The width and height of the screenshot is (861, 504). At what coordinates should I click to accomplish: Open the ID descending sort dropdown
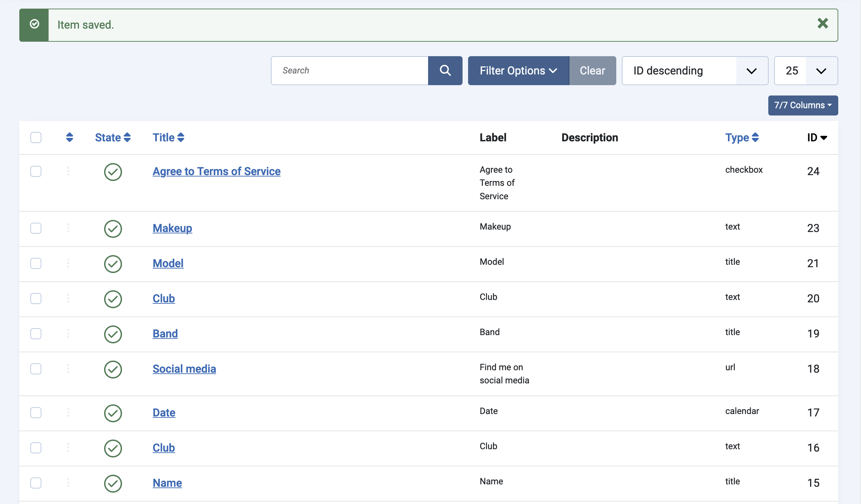click(x=695, y=71)
